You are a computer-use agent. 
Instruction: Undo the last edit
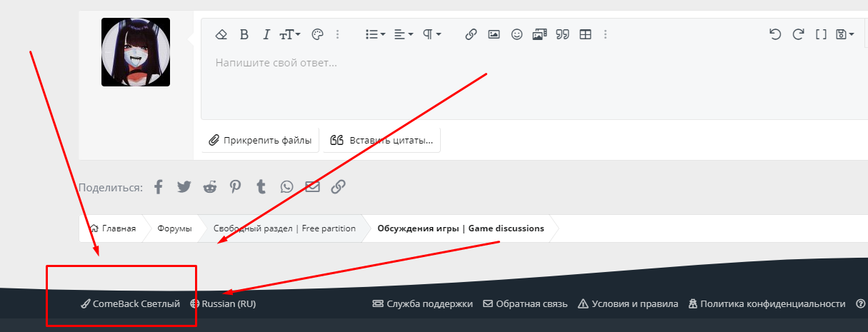pos(775,34)
